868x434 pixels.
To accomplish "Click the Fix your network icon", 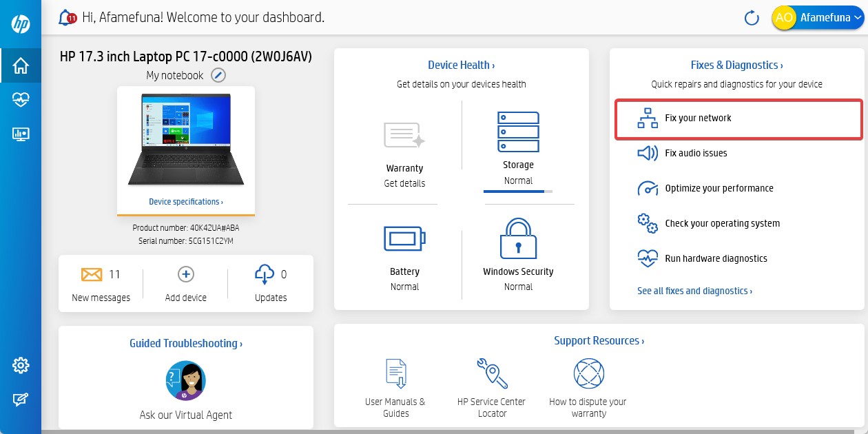I will (648, 118).
